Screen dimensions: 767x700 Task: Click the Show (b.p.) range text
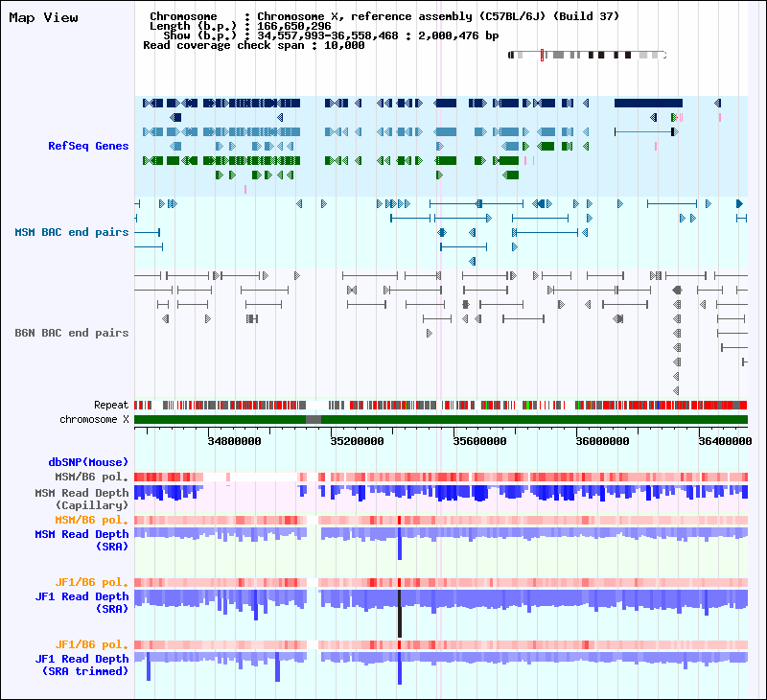point(331,35)
